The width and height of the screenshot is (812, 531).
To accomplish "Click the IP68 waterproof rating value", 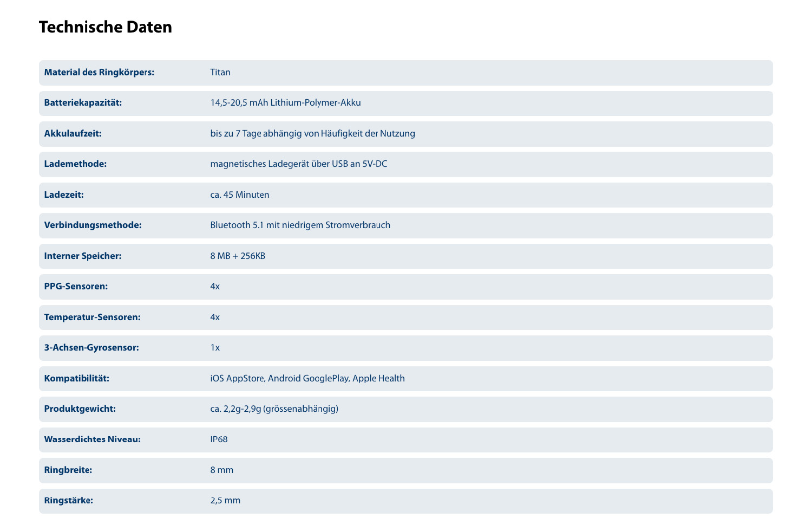I will pos(219,439).
